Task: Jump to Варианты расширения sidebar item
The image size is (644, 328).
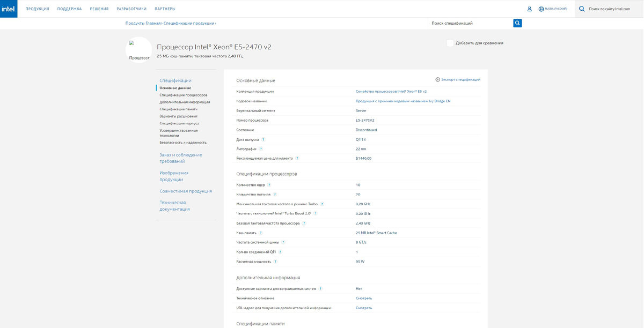Action: point(178,116)
